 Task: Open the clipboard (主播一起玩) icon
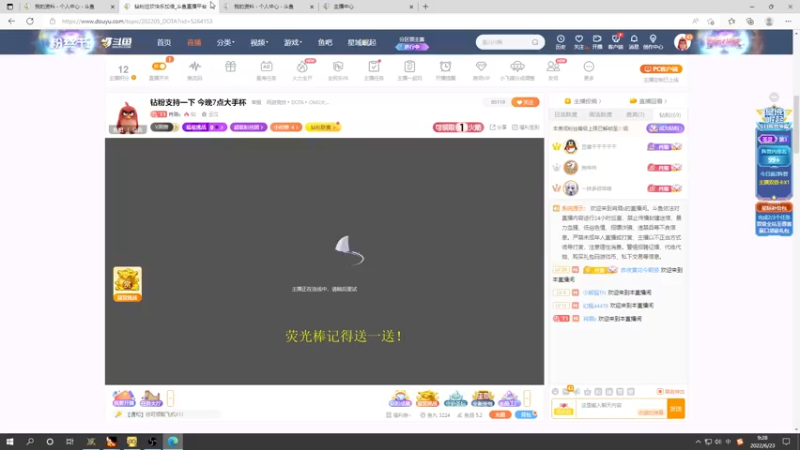tap(410, 66)
